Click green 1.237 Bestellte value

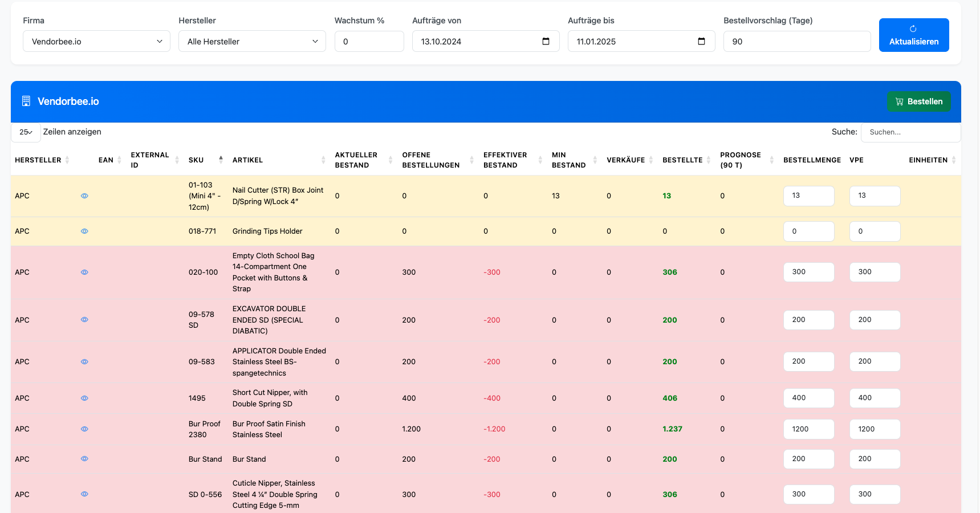tap(672, 429)
